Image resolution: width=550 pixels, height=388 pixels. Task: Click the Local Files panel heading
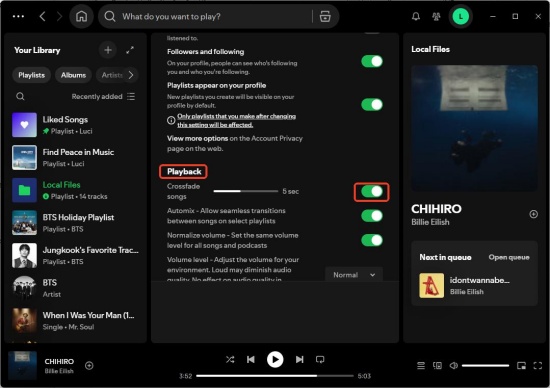pyautogui.click(x=430, y=49)
